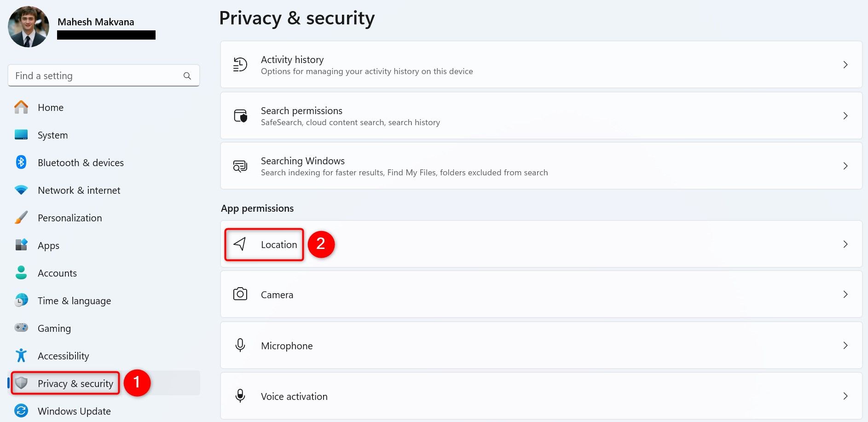Click the magnifier icon in search box

(187, 76)
